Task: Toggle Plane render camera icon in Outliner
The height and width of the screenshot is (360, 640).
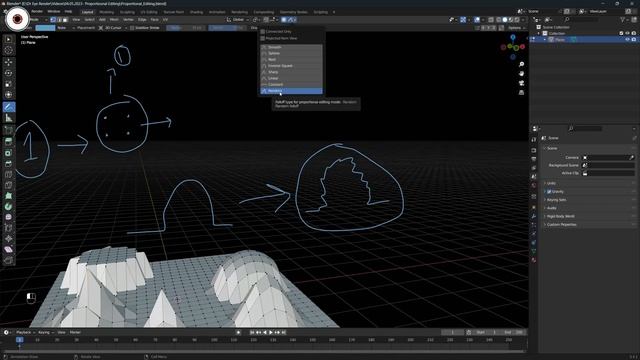Action: click(x=634, y=40)
